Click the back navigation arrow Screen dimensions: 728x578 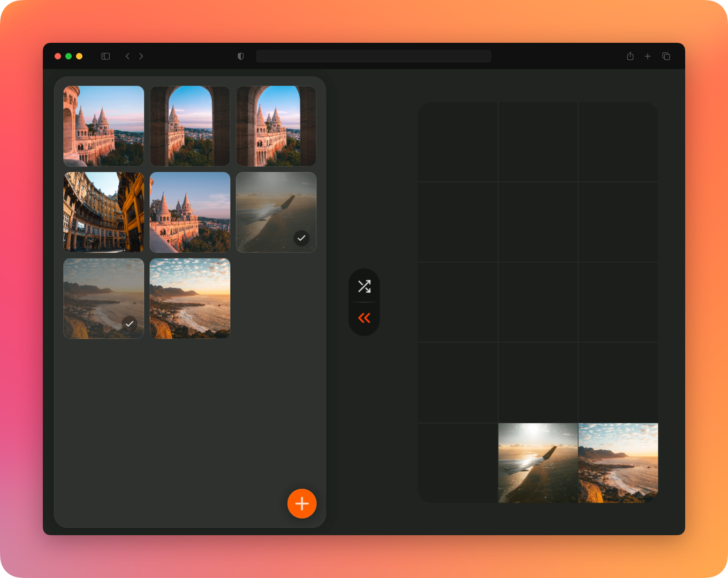pyautogui.click(x=127, y=56)
